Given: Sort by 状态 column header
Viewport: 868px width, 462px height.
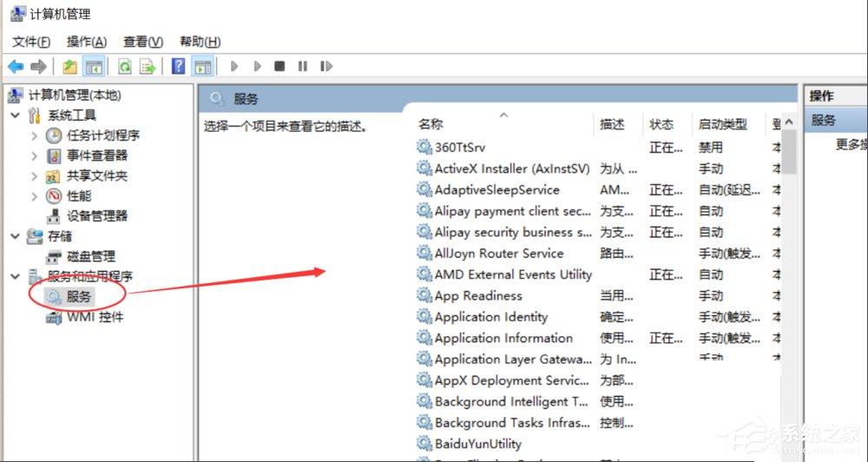Looking at the screenshot, I should [661, 125].
